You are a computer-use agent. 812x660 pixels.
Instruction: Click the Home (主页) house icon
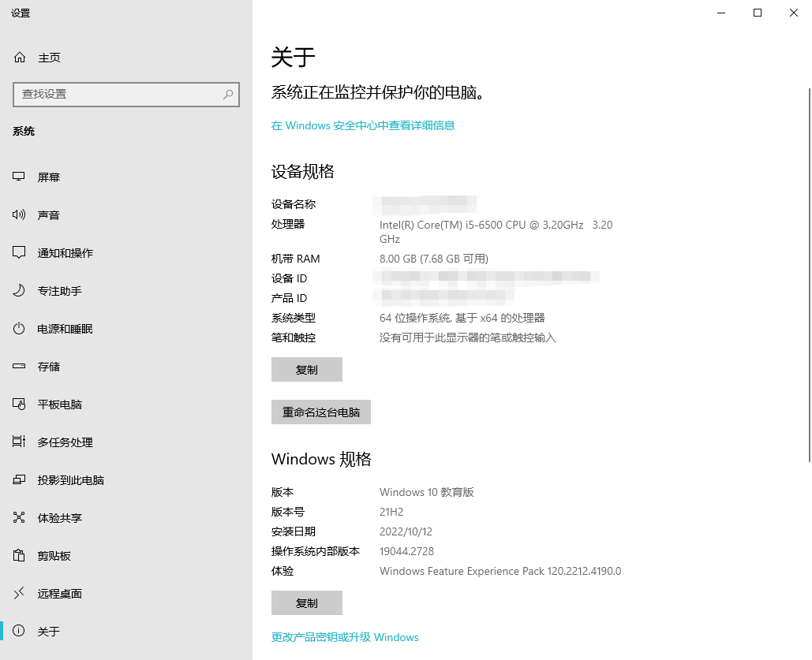(20, 58)
